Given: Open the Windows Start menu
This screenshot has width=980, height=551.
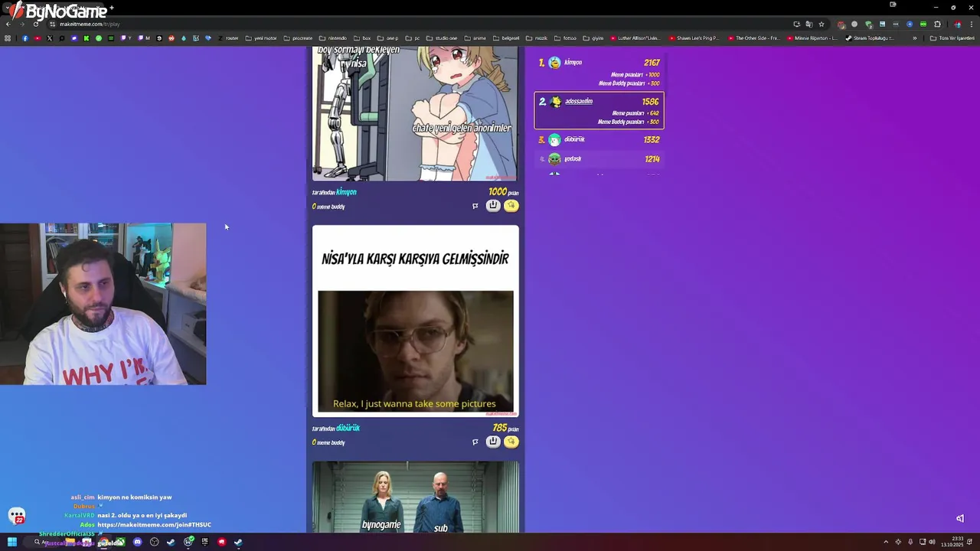Looking at the screenshot, I should click(x=12, y=542).
